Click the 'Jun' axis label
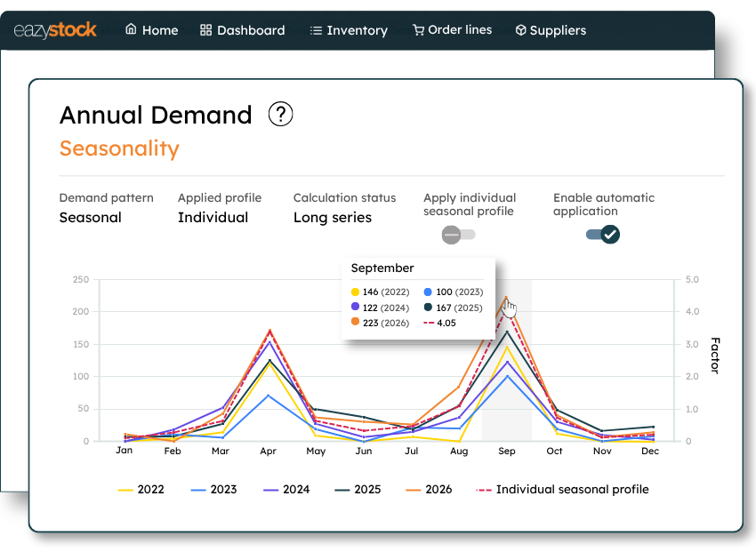 [x=364, y=451]
